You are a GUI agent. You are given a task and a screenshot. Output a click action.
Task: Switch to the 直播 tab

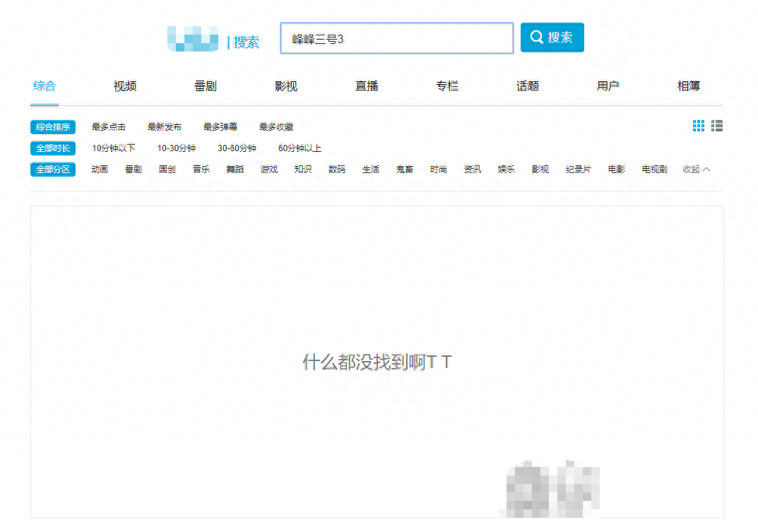pyautogui.click(x=367, y=86)
